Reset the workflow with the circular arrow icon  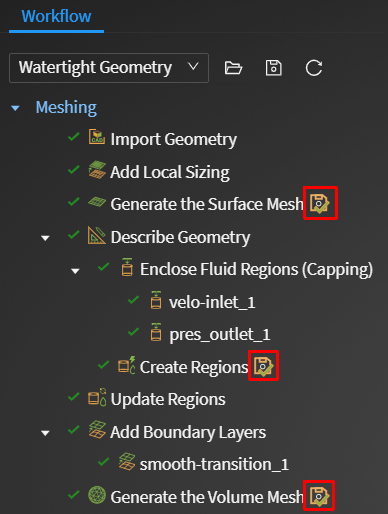314,68
